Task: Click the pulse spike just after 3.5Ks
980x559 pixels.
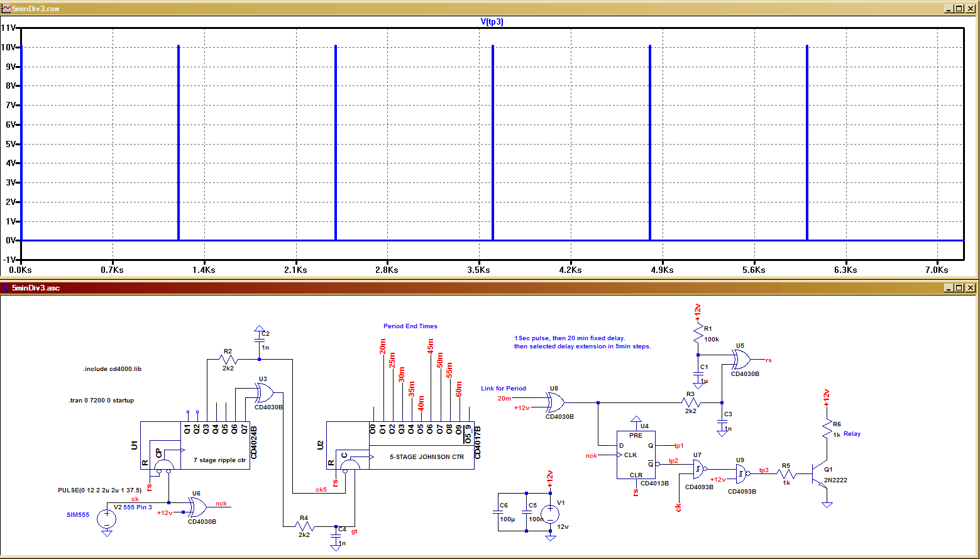Action: pos(493,143)
